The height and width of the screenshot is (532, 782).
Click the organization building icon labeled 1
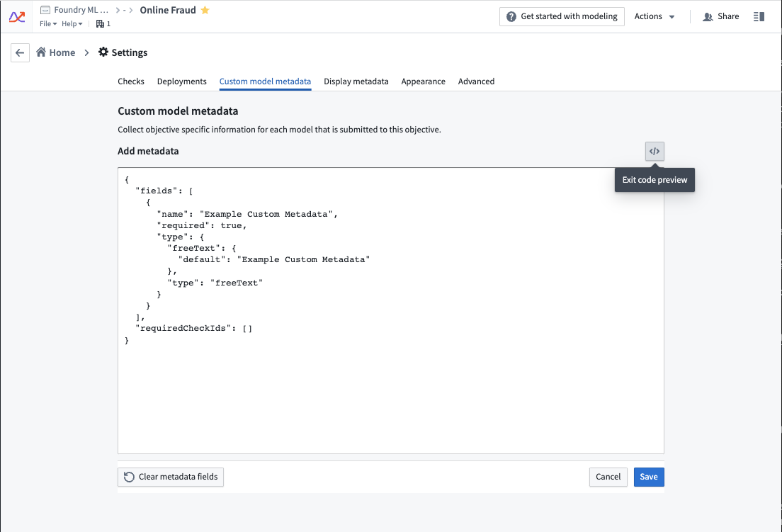click(103, 23)
